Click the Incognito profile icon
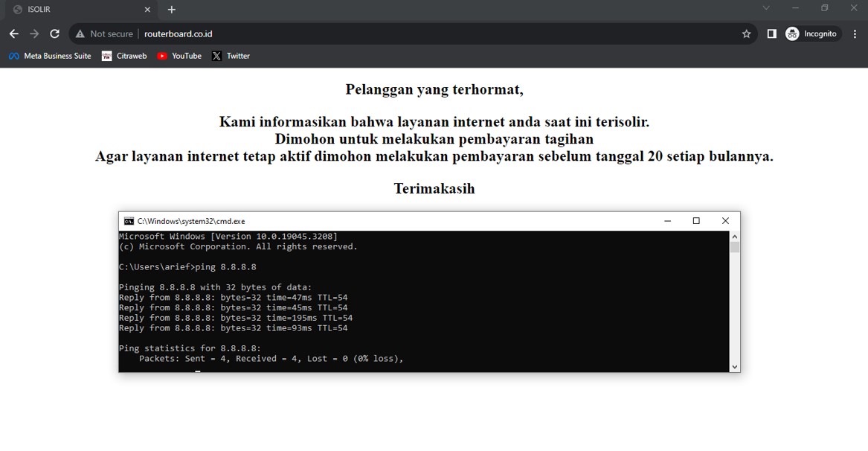 [x=791, y=33]
